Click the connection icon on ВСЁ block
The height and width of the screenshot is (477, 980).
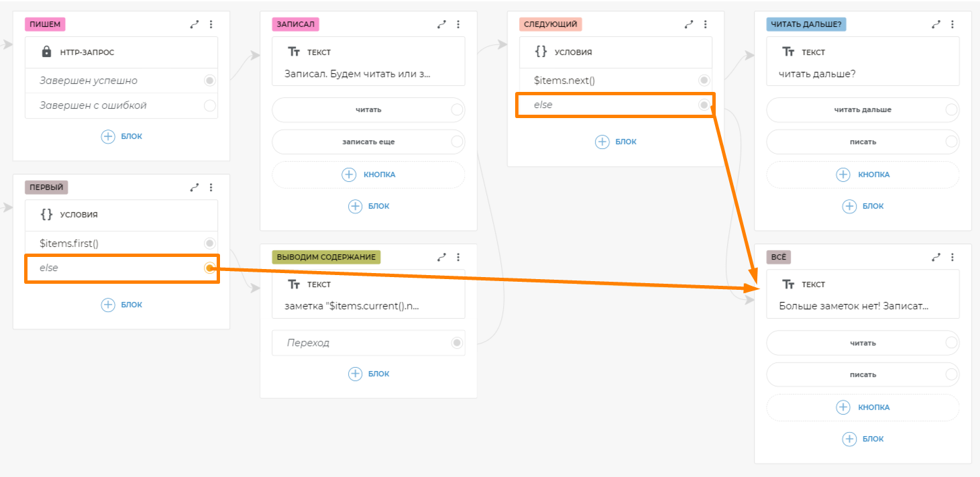936,257
